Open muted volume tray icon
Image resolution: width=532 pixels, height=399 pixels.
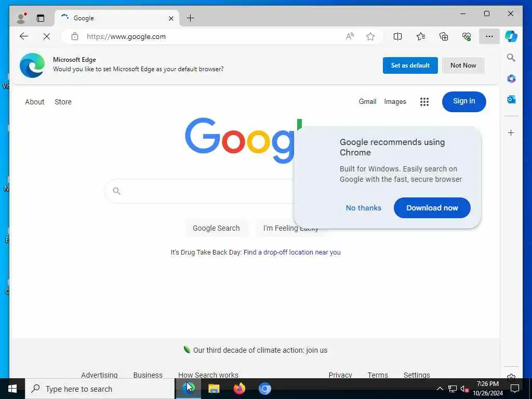[x=464, y=389]
